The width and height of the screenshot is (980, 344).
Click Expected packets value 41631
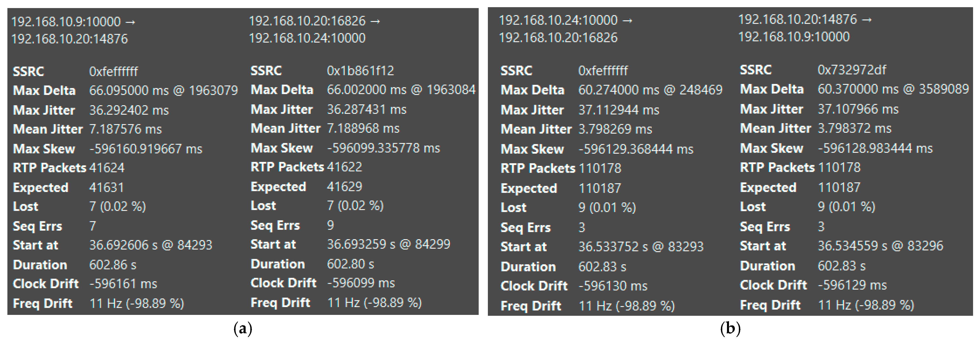[106, 187]
